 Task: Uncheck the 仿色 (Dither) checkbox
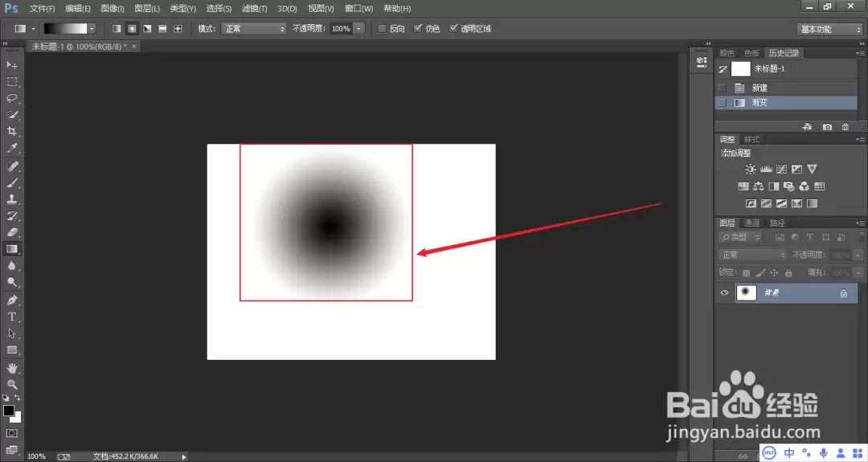coord(418,29)
